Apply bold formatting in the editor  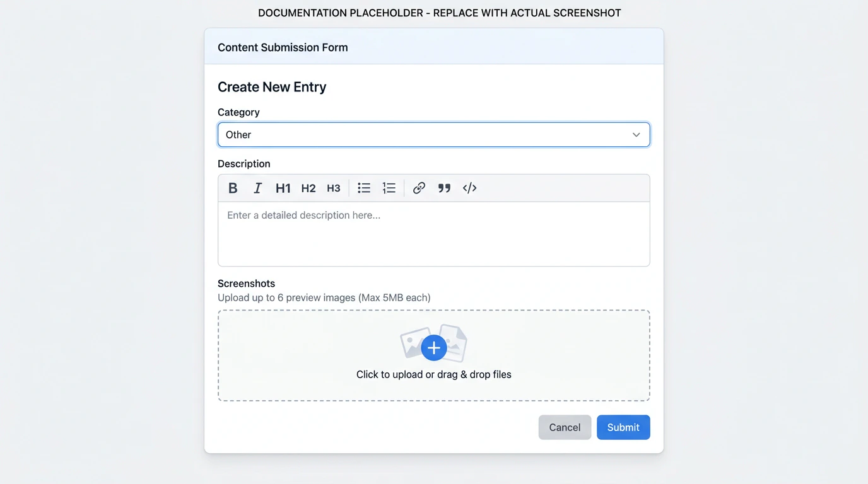point(233,187)
